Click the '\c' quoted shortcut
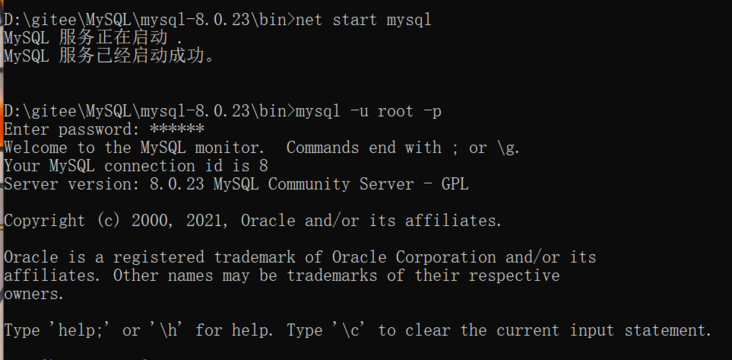Image resolution: width=732 pixels, height=360 pixels. pyautogui.click(x=348, y=330)
